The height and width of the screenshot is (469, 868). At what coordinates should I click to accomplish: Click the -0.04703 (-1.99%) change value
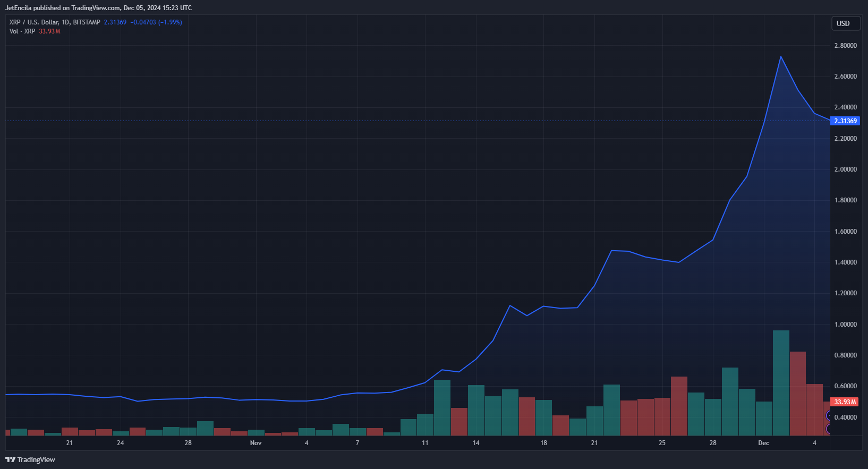click(x=156, y=22)
